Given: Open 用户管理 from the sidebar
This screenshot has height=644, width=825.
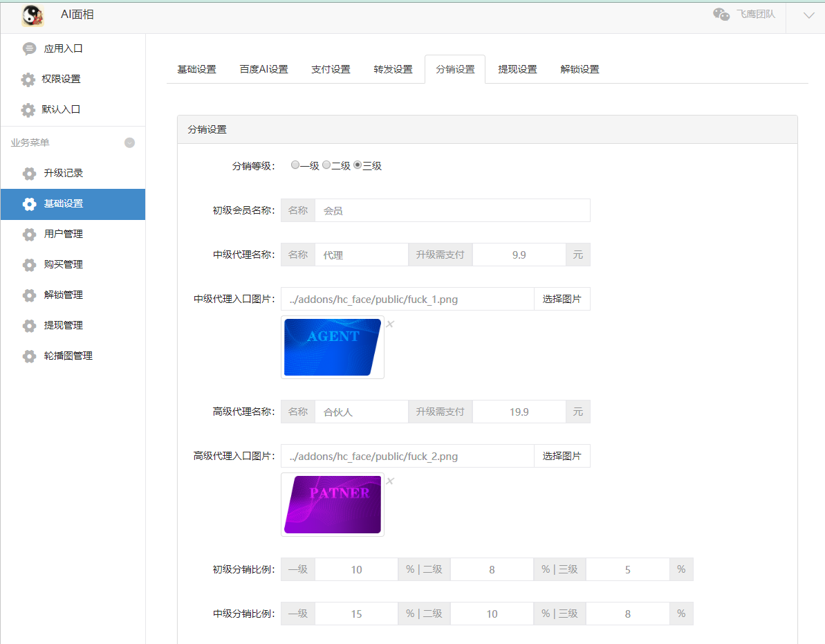Looking at the screenshot, I should click(x=59, y=234).
